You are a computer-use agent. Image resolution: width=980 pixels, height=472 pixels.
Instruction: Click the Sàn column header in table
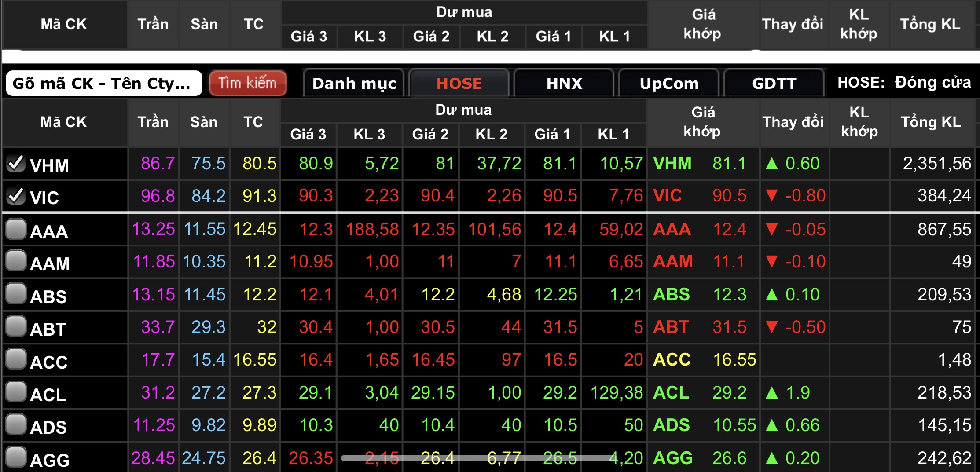(x=204, y=122)
